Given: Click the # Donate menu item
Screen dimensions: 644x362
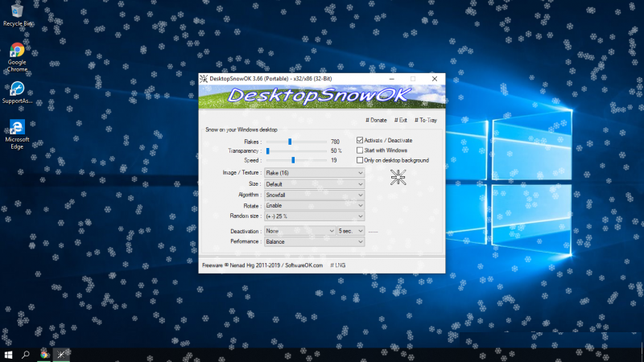Looking at the screenshot, I should (376, 120).
